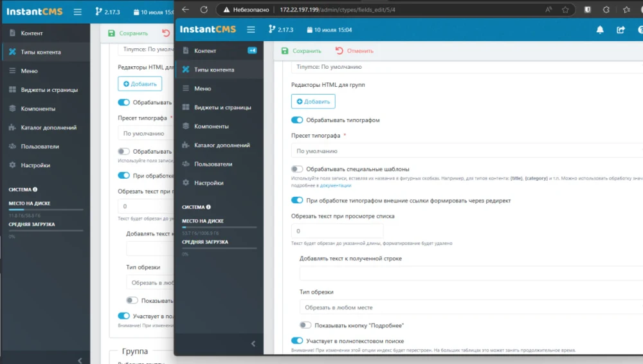This screenshot has width=643, height=364.
Task: Toggle При обработке switch in background window
Action: (123, 175)
